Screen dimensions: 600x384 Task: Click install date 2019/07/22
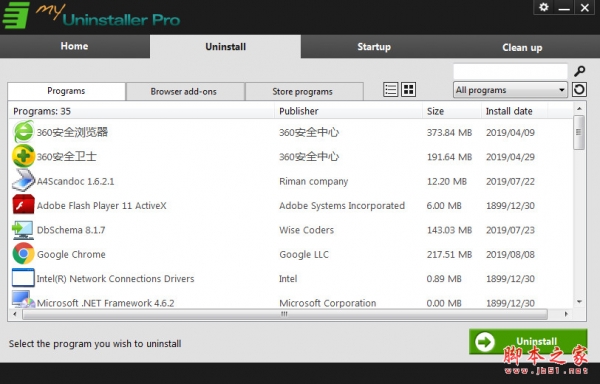click(x=510, y=181)
